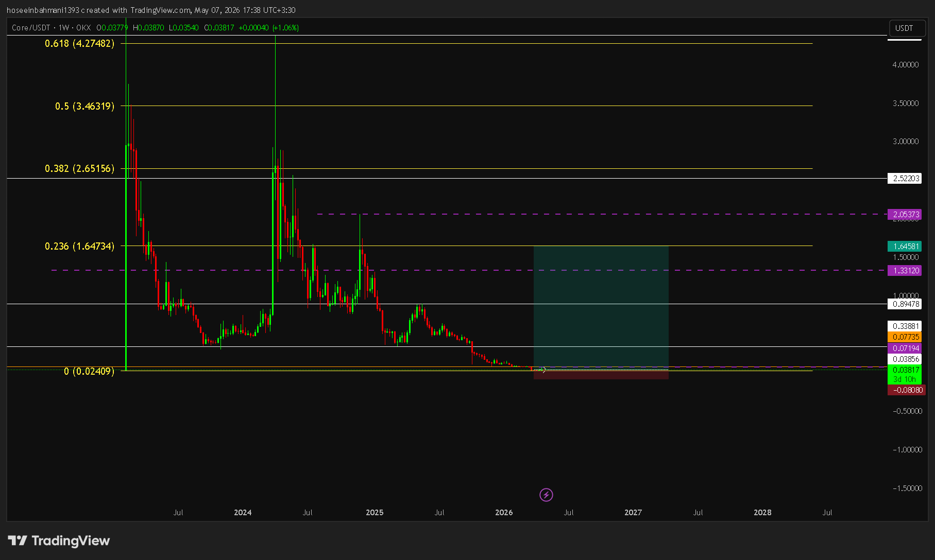
Task: Click the -0.50000 price axis tick
Action: [x=907, y=411]
